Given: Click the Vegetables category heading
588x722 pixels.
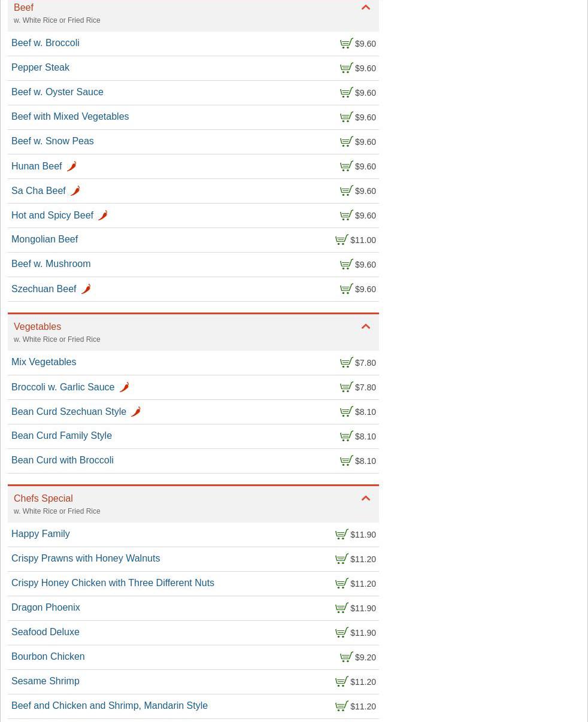Looking at the screenshot, I should [x=37, y=327].
